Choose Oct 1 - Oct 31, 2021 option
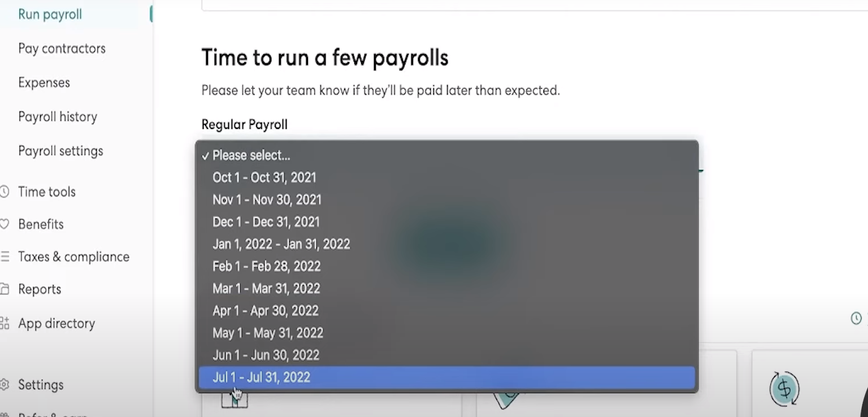The height and width of the screenshot is (417, 868). (264, 177)
